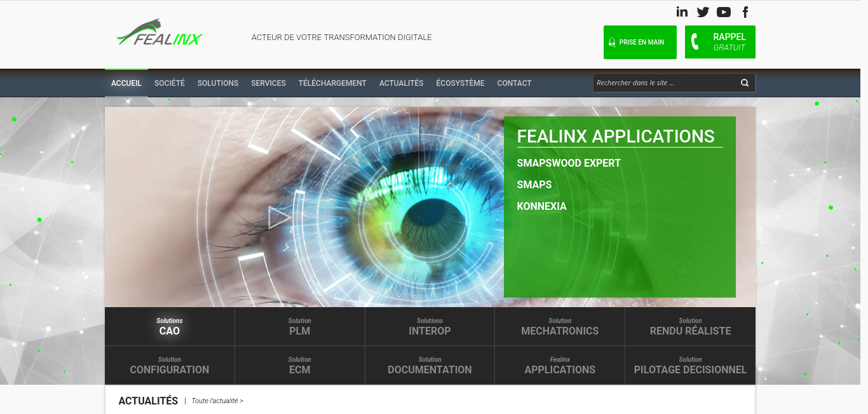
Task: Click the search magnifier icon
Action: pos(745,83)
